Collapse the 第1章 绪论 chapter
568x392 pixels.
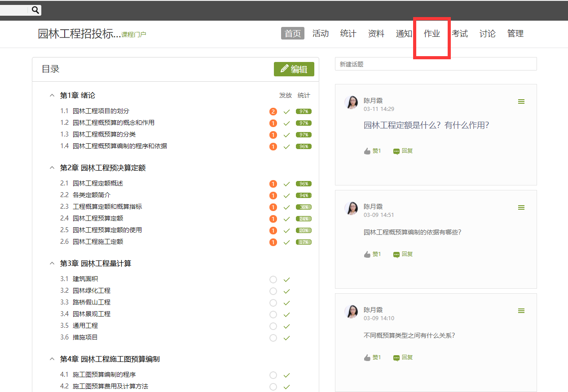52,96
